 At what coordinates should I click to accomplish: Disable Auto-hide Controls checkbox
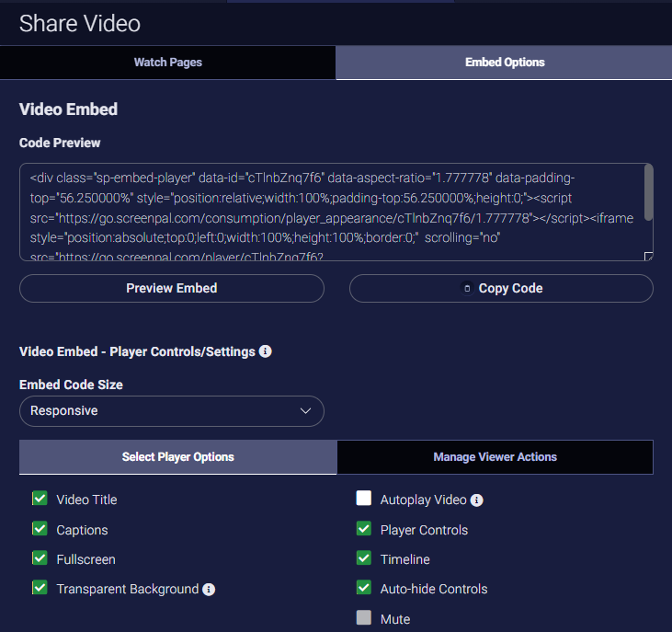point(364,588)
